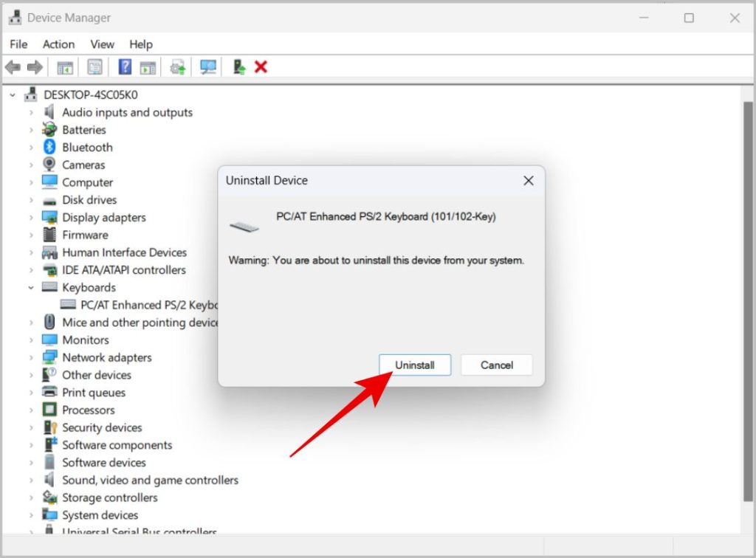This screenshot has height=558, width=756.
Task: Open the File menu
Action: pos(18,44)
